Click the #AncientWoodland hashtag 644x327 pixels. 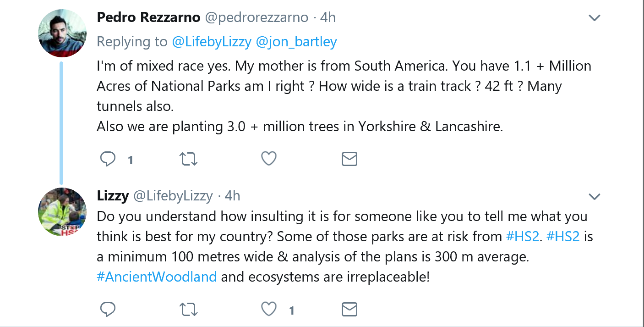[x=157, y=277]
